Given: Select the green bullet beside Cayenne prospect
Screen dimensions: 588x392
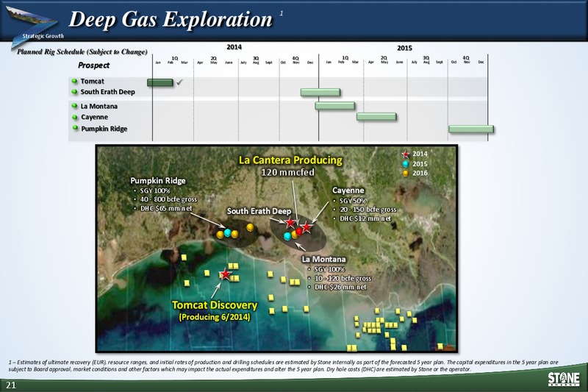Looking at the screenshot, I should pyautogui.click(x=75, y=117).
